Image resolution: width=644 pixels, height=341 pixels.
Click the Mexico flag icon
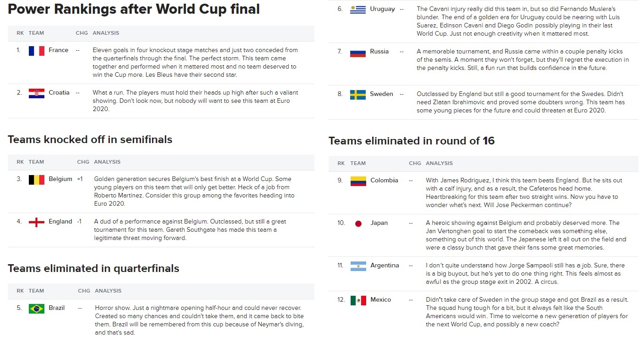point(358,300)
